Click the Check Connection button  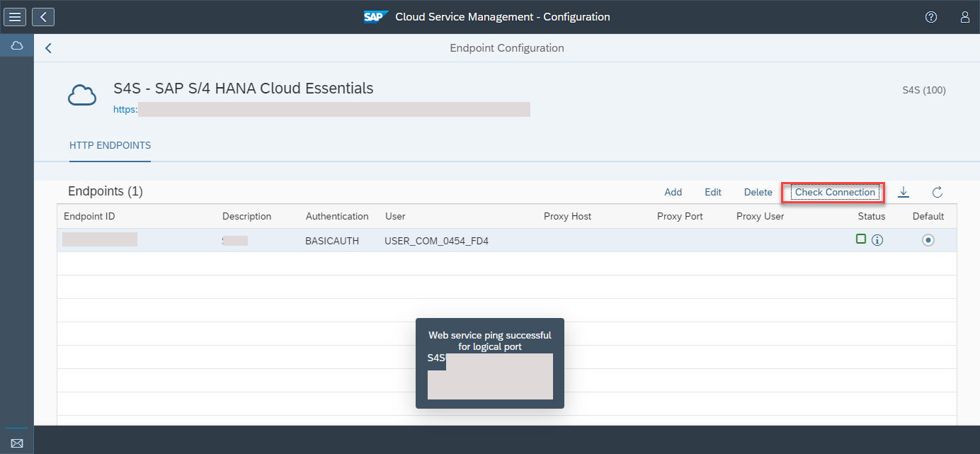[x=836, y=192]
